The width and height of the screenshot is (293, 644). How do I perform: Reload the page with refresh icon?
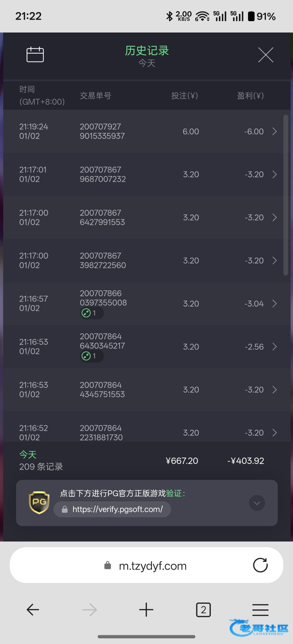(260, 565)
